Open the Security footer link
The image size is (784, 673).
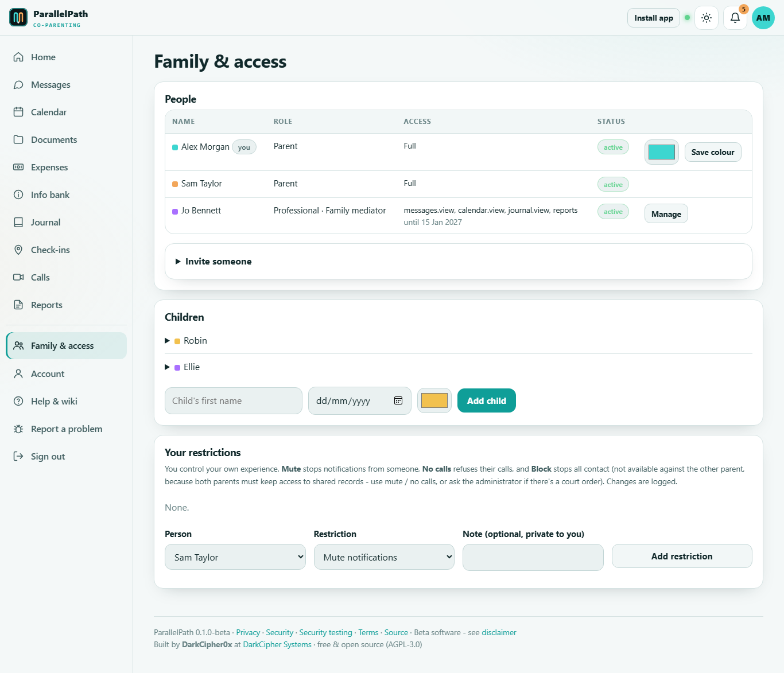click(x=280, y=632)
